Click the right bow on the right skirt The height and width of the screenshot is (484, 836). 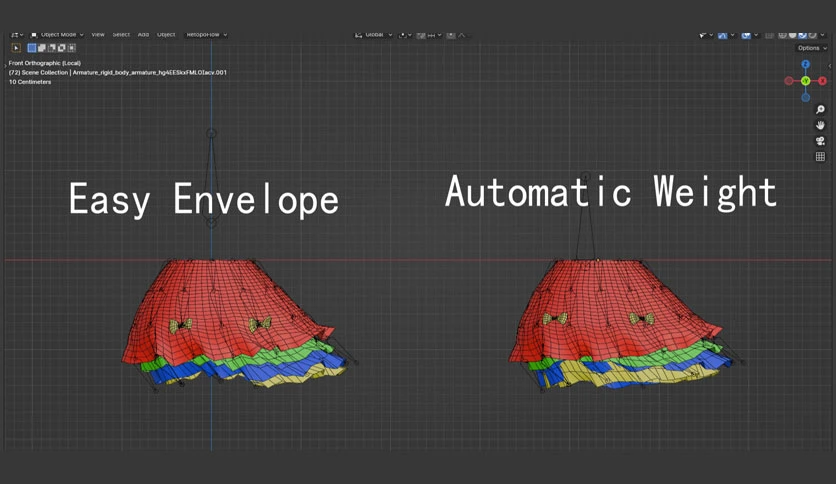[641, 319]
